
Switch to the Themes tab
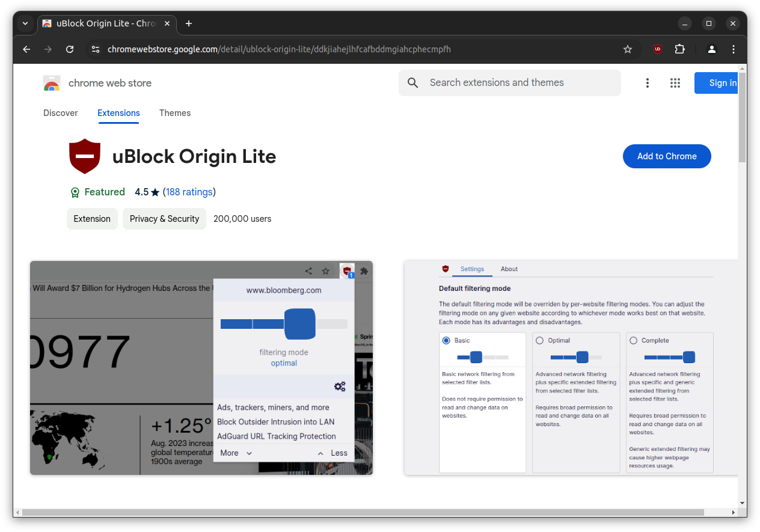[175, 113]
